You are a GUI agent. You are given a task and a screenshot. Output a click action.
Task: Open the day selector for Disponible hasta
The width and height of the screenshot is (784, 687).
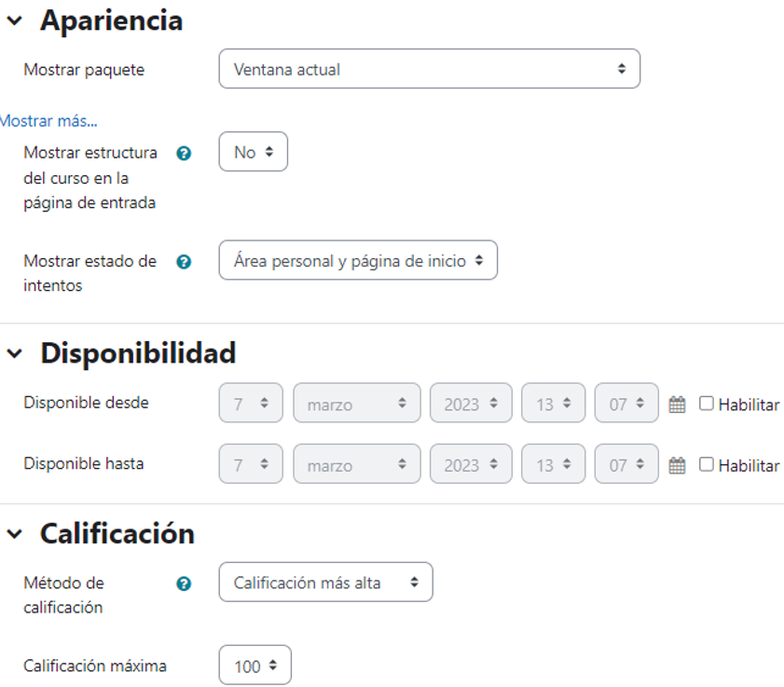click(x=250, y=463)
